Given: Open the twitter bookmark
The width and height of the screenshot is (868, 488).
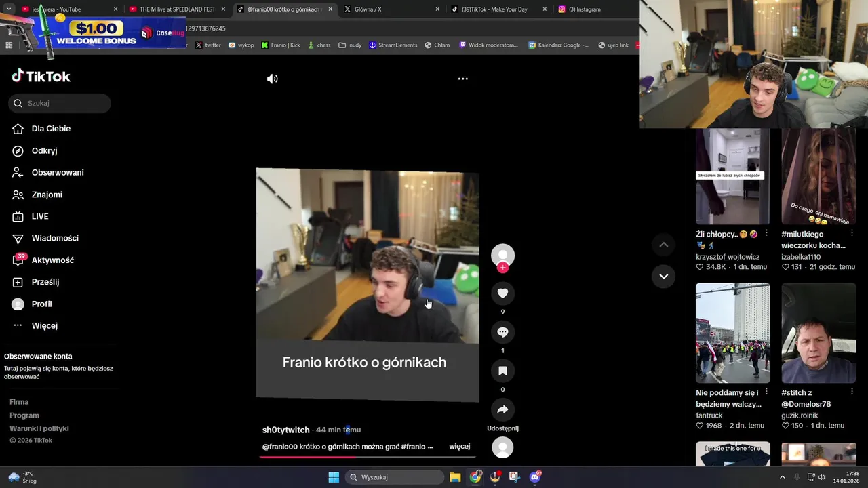Looking at the screenshot, I should click(208, 45).
